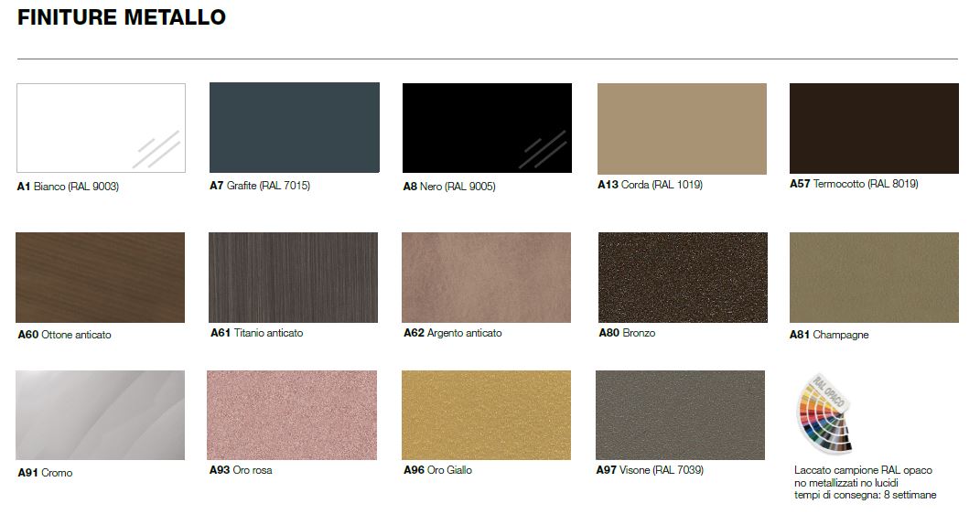The width and height of the screenshot is (980, 514).
Task: Click the A1 Bianco (RAL 9003) label
Action: pos(69,187)
